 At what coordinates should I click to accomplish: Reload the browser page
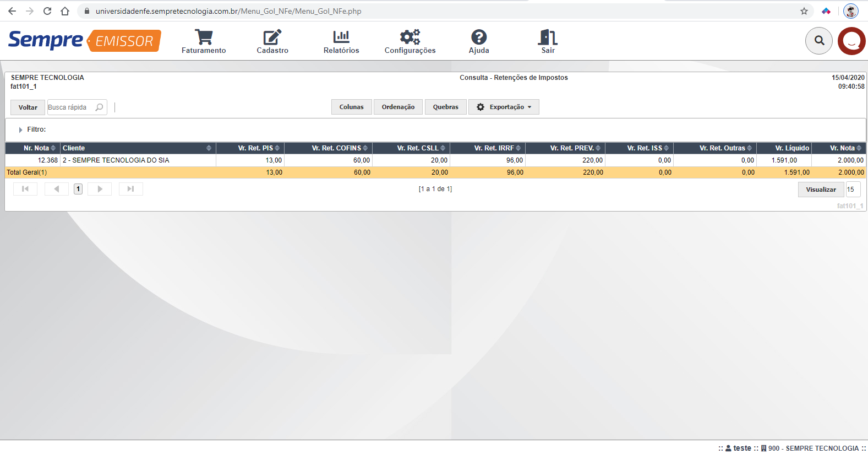pyautogui.click(x=47, y=11)
